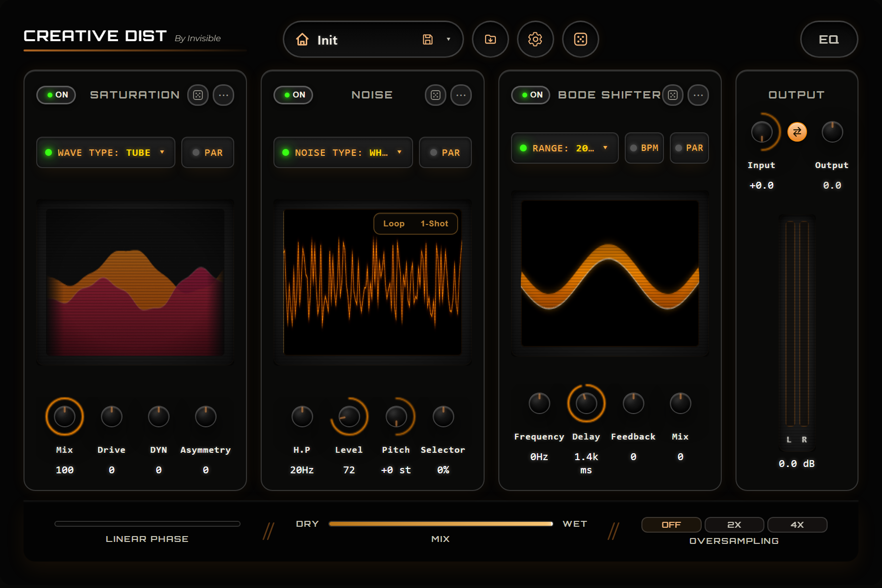Click the H.P filter knob
The height and width of the screenshot is (588, 882).
[302, 416]
